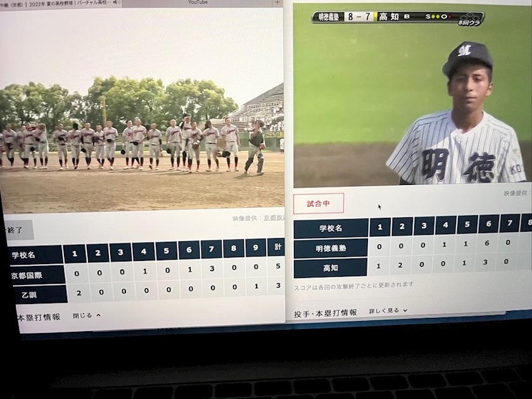Select the 2022年 夏の高校野球 browser tab
This screenshot has width=532, height=399.
[57, 3]
